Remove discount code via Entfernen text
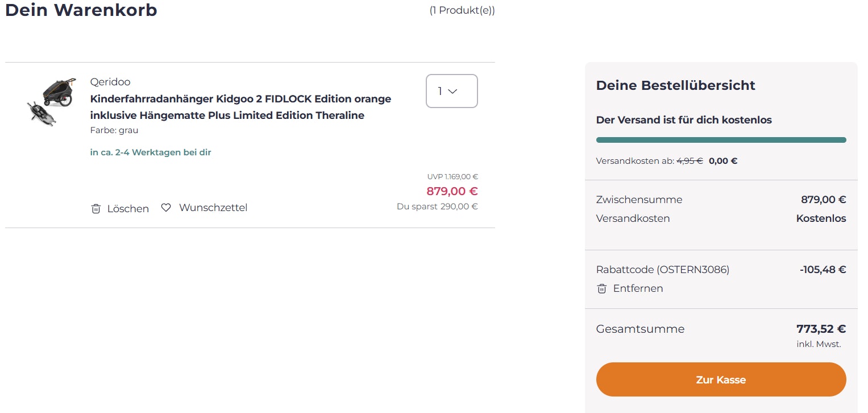This screenshot has width=868, height=413. coord(638,288)
